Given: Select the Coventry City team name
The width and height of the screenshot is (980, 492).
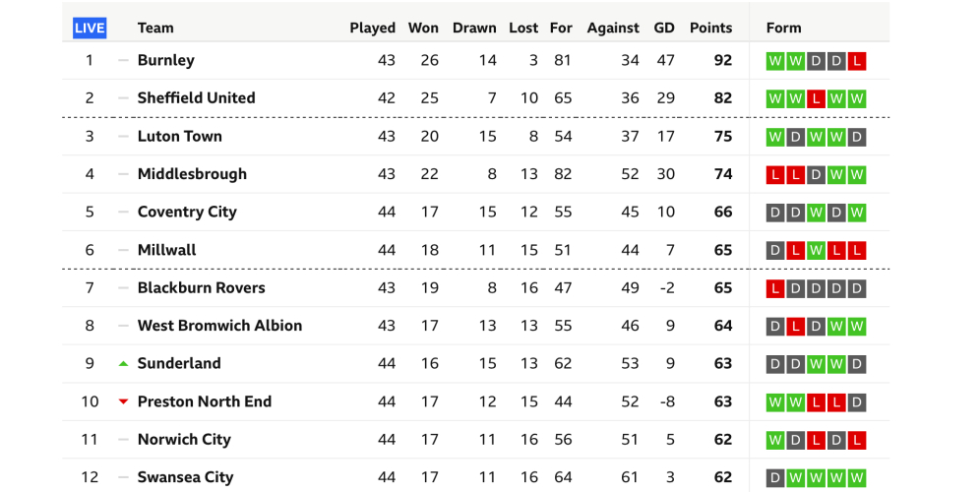Looking at the screenshot, I should 187,212.
